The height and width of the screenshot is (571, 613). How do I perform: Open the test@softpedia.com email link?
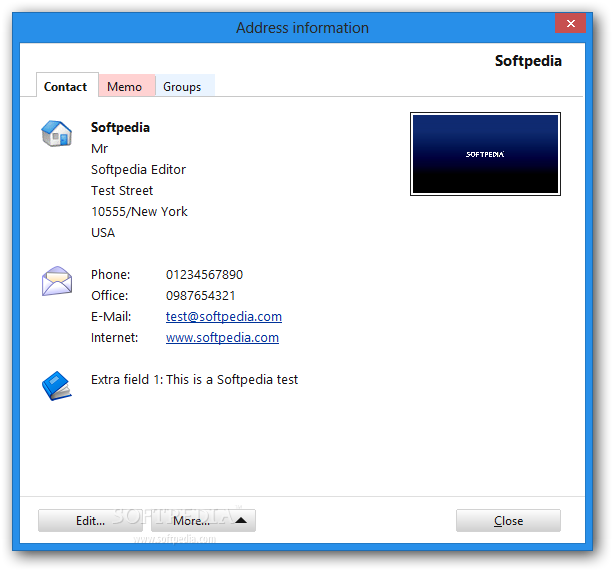(224, 317)
